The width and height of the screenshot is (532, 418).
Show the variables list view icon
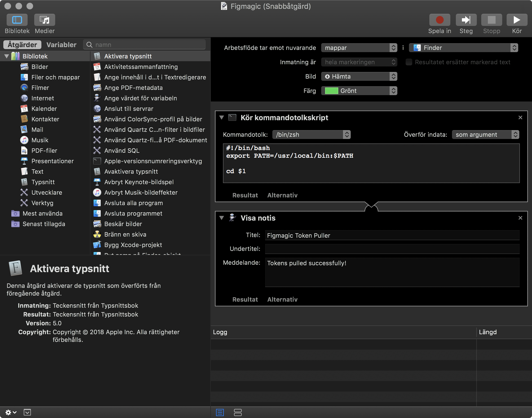238,412
